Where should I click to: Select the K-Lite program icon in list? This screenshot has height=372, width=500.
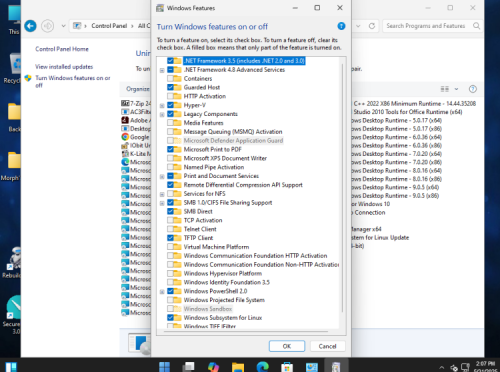(x=125, y=154)
